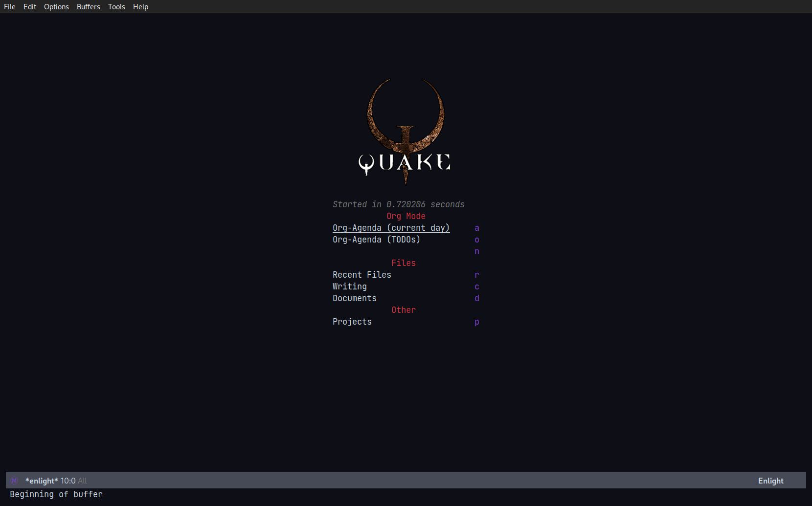The width and height of the screenshot is (812, 506).
Task: Open Org-Agenda (TODOs) entry
Action: click(x=377, y=240)
